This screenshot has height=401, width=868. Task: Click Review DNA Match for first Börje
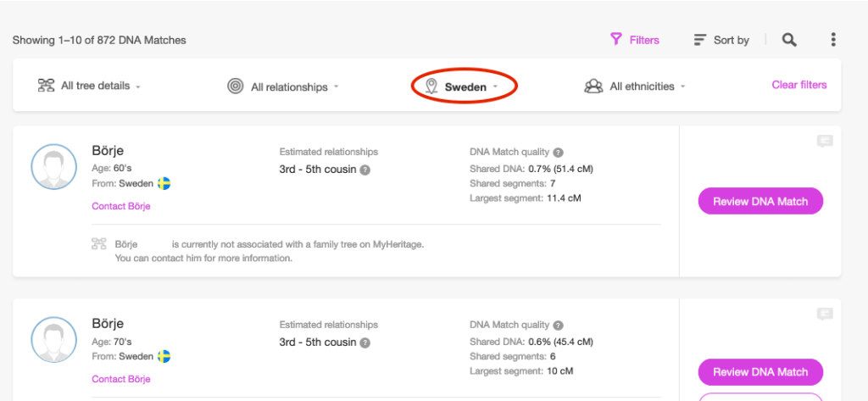pyautogui.click(x=760, y=201)
